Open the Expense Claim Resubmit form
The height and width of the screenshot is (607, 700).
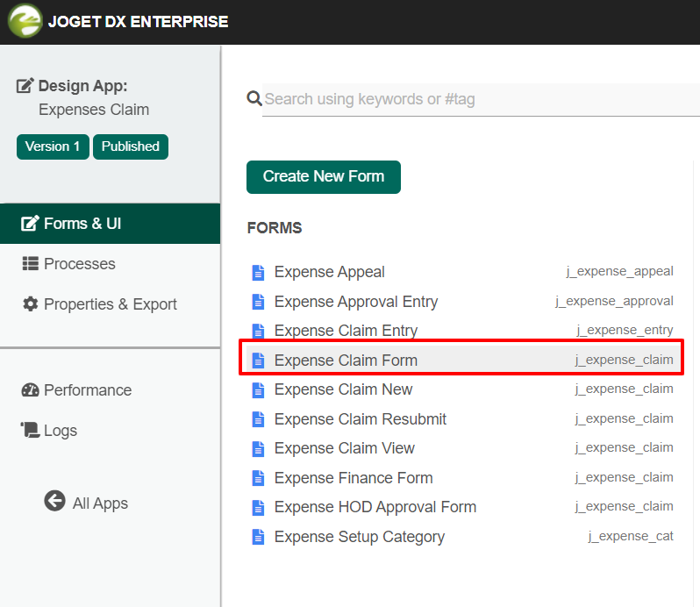(x=360, y=419)
